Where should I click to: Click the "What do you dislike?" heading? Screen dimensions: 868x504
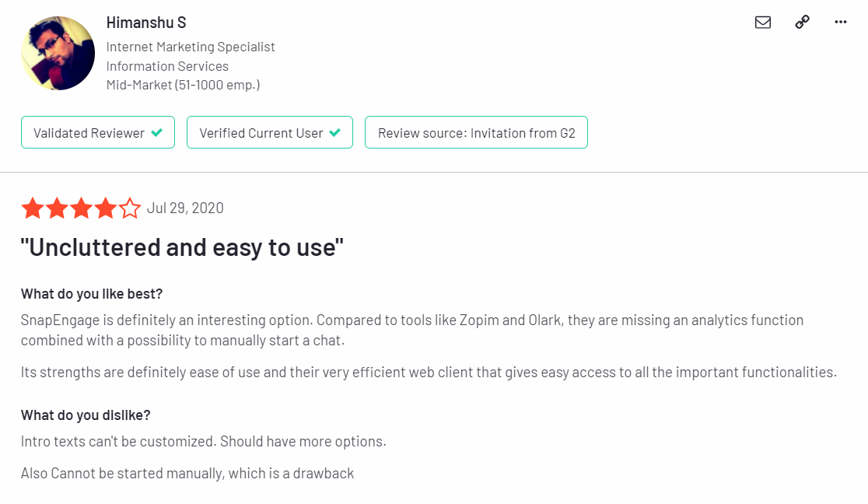86,415
